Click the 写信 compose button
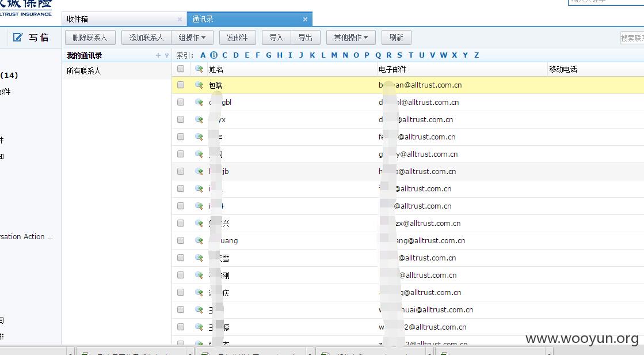Screen dimensions: 644x355 (x=31, y=37)
